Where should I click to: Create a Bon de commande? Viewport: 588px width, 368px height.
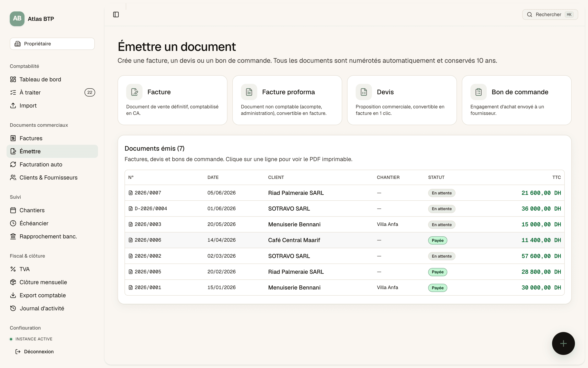517,100
